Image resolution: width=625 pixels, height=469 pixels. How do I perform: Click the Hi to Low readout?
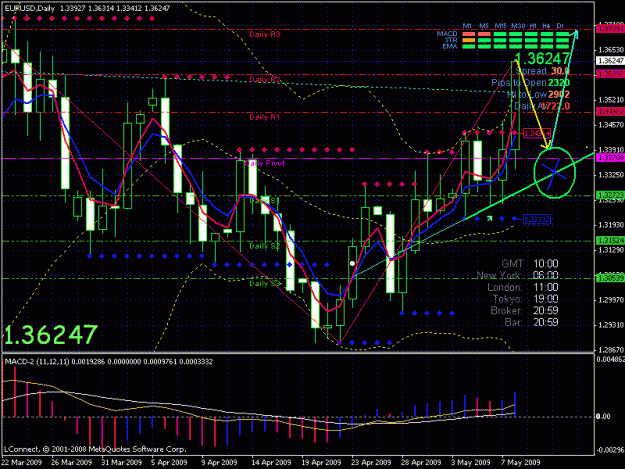[538, 95]
